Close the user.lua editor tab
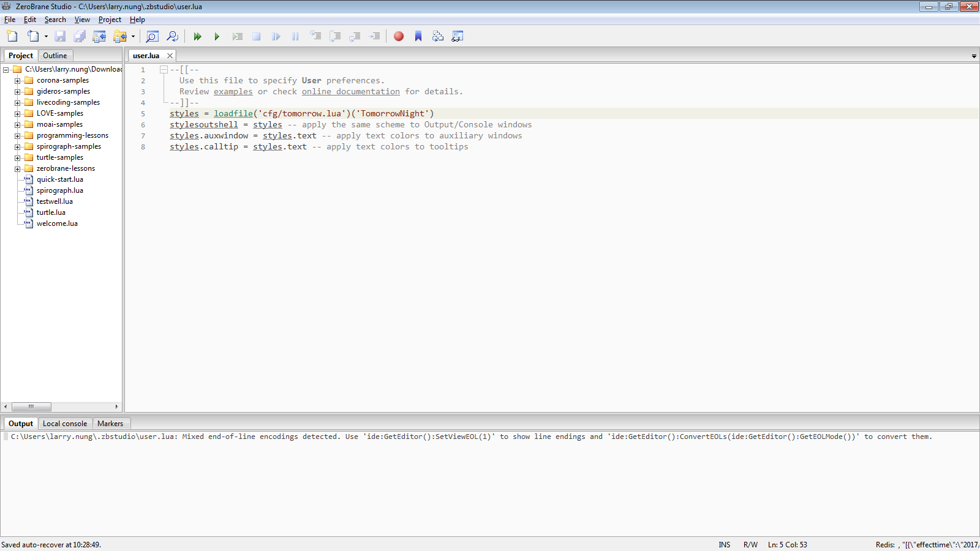This screenshot has height=551, width=980. coord(170,56)
